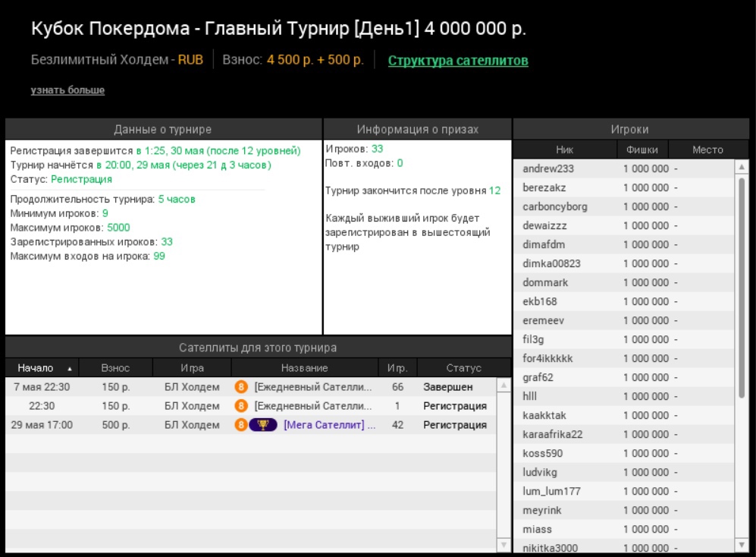Click the trophy icon on Мега Сателлит row
The width and height of the screenshot is (756, 557).
(263, 425)
